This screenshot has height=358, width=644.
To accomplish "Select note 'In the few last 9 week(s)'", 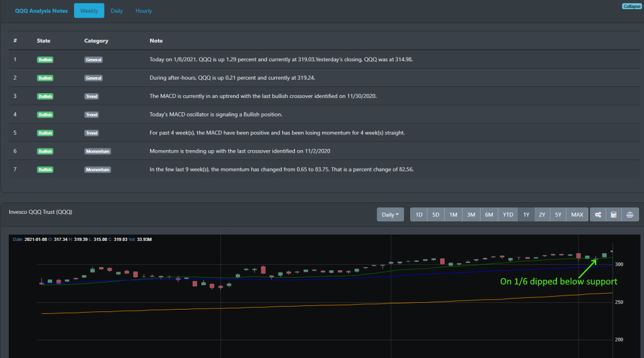I will pos(282,169).
